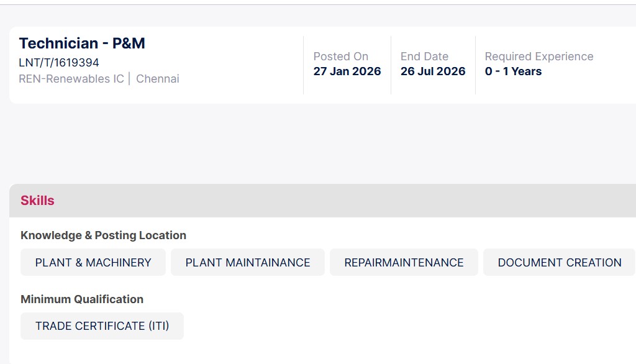Click the Posted On label
This screenshot has height=364, width=636.
(x=340, y=57)
